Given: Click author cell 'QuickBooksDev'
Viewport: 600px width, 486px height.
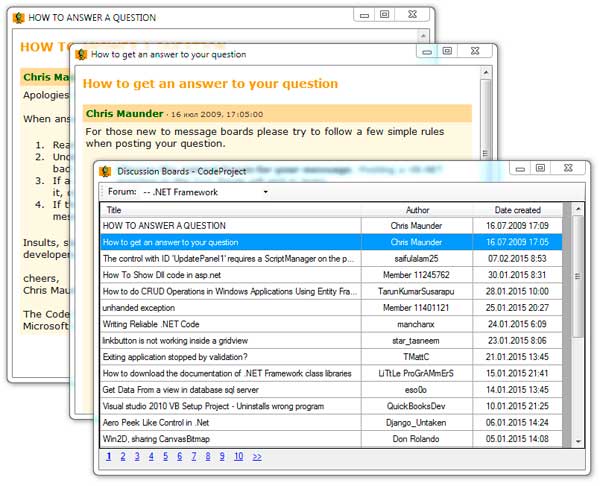Looking at the screenshot, I should tap(416, 406).
